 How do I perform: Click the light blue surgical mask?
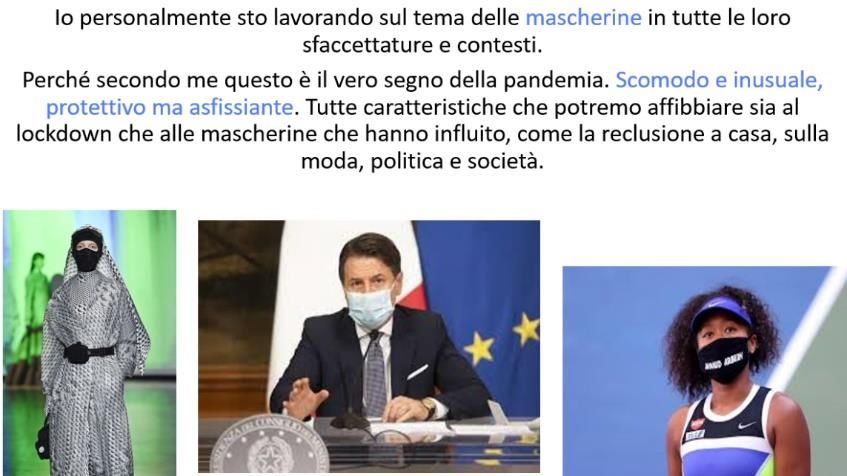[x=369, y=307]
